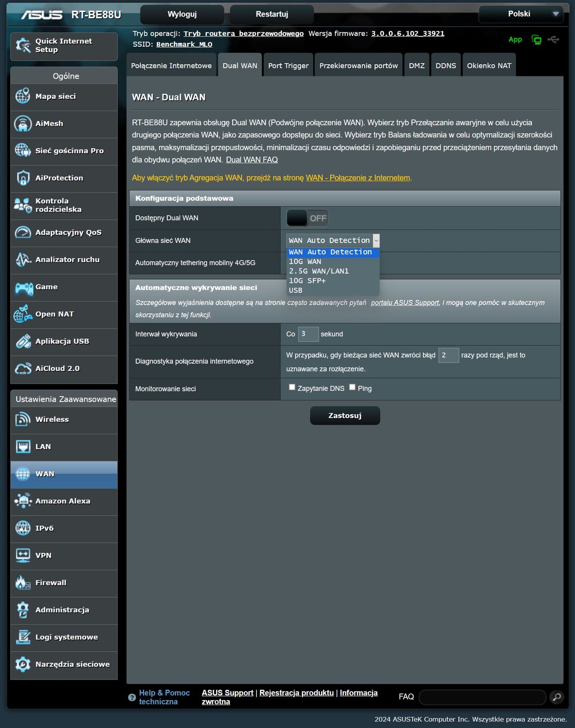Screen dimensions: 575x728
Task: Click the Wireless signal icon
Action: tap(23, 419)
